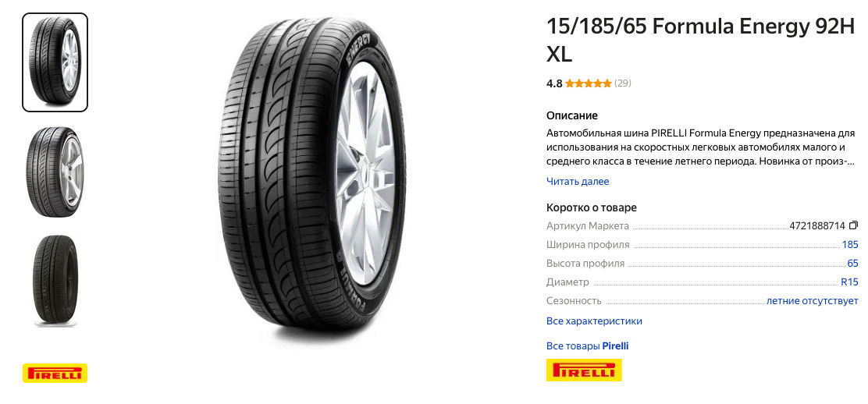Click the Pirelli logo below thumbnails
Image resolution: width=868 pixels, height=404 pixels.
coord(55,373)
